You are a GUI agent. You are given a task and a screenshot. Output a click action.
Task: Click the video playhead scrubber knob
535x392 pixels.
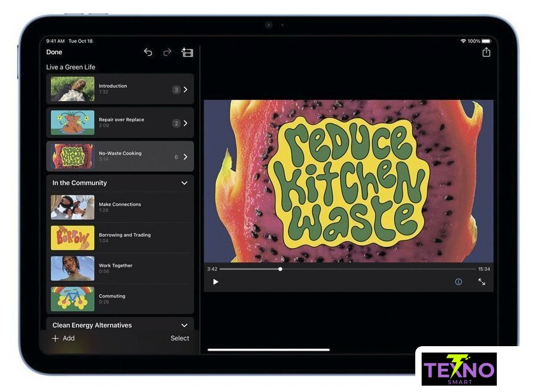tap(280, 269)
